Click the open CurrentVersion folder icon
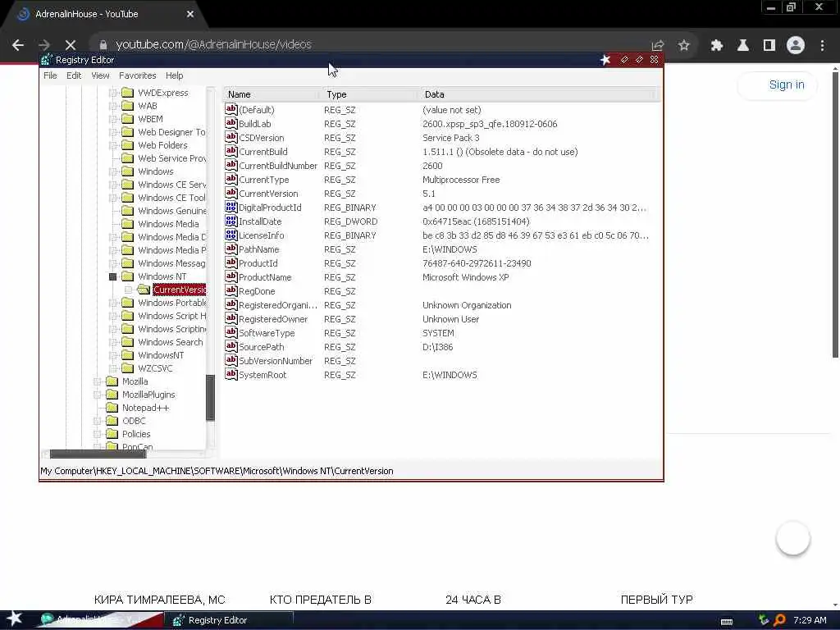The height and width of the screenshot is (630, 840). tap(143, 290)
